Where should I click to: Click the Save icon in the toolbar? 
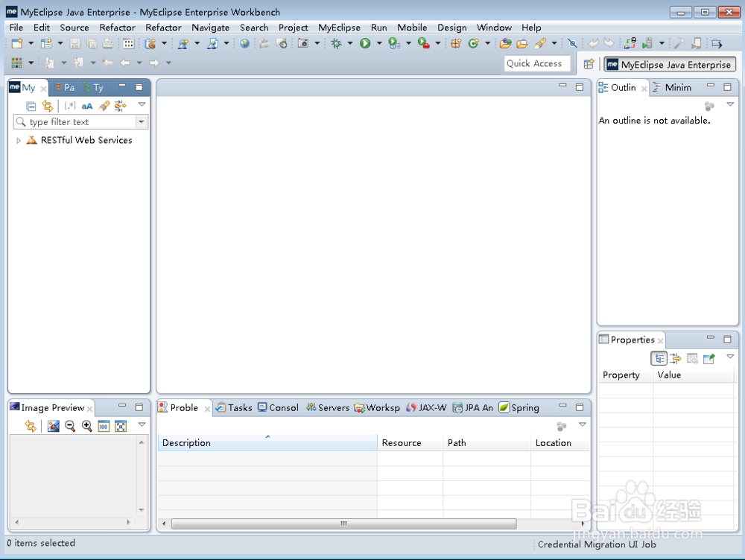point(74,44)
